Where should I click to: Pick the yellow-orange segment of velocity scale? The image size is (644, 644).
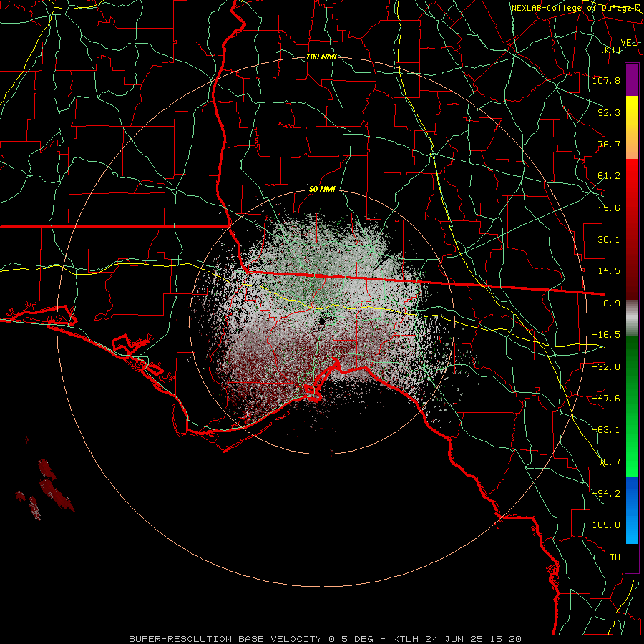coord(632,127)
